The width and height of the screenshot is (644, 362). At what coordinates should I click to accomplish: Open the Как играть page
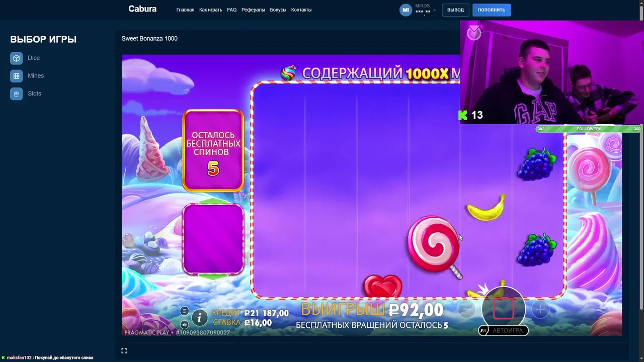[210, 10]
